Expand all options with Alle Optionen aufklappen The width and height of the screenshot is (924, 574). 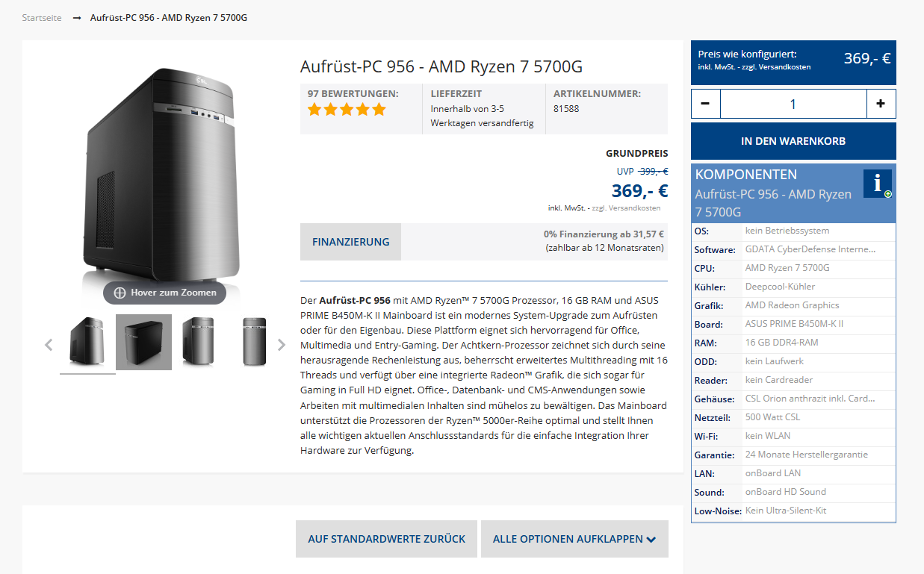(574, 539)
